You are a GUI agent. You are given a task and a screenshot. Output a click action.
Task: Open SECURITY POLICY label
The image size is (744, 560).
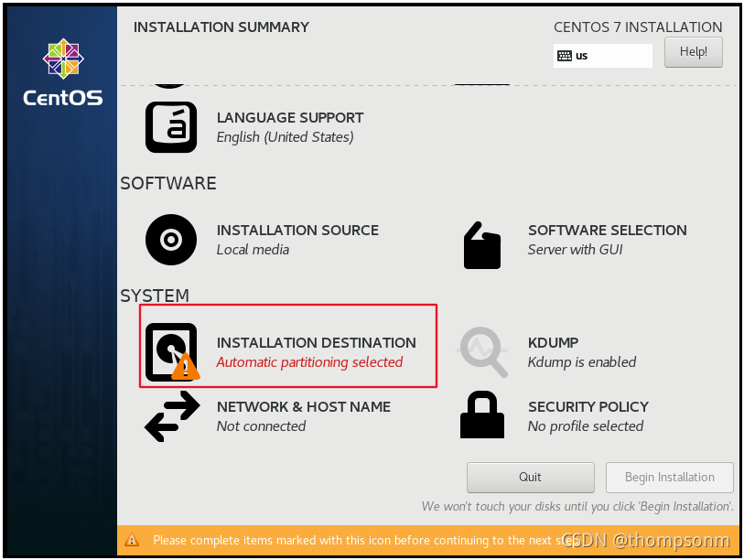point(588,406)
